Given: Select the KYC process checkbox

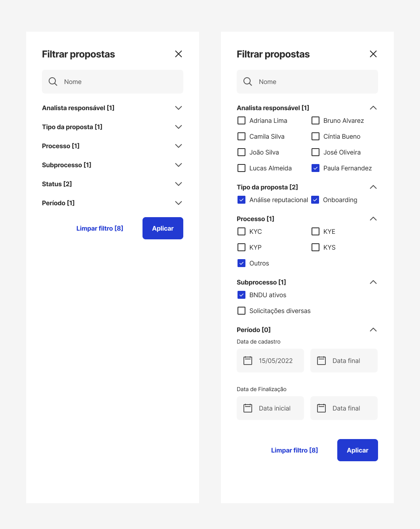Looking at the screenshot, I should [x=241, y=231].
